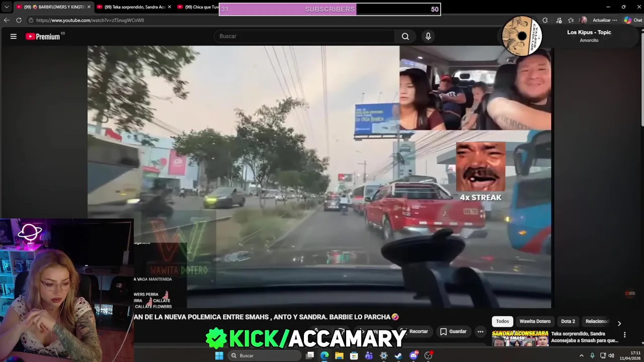Go back with the browser back arrow
This screenshot has width=644, height=362.
[x=7, y=20]
